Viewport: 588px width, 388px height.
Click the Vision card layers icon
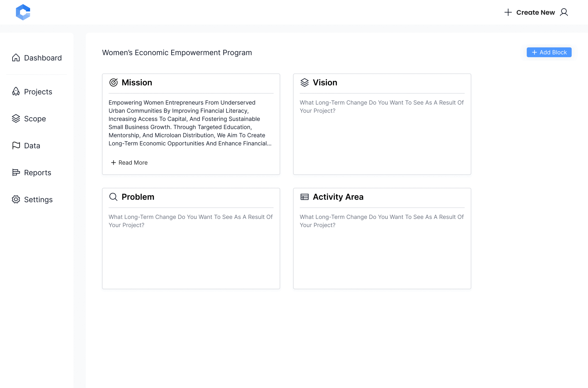305,82
